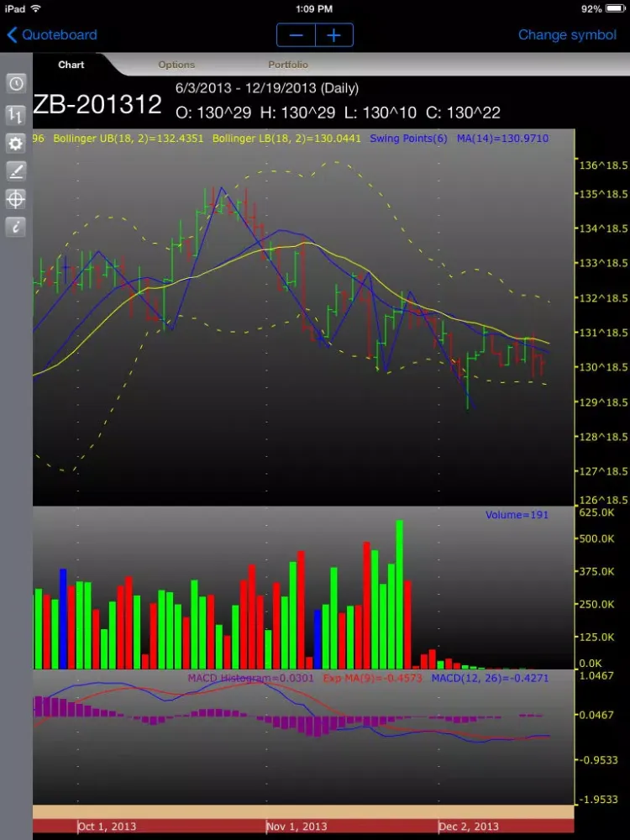Image resolution: width=630 pixels, height=840 pixels.
Task: Select the Swing Points(6) label
Action: (x=408, y=139)
